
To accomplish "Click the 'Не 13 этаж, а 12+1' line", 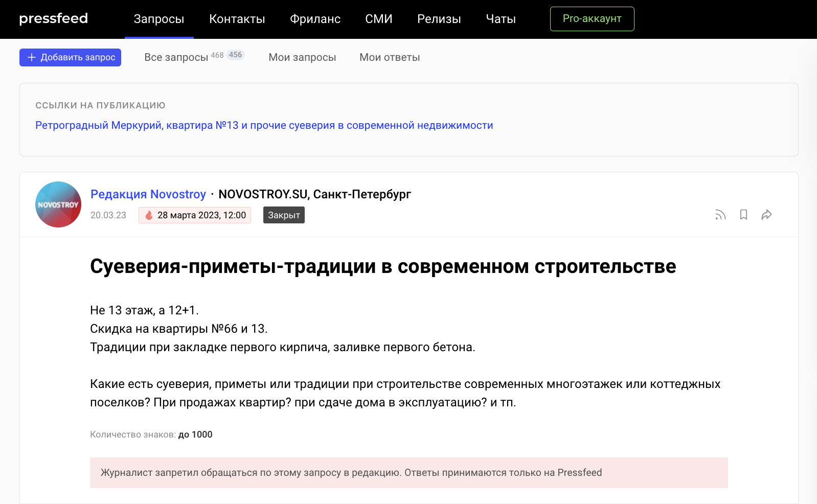I will [x=144, y=310].
